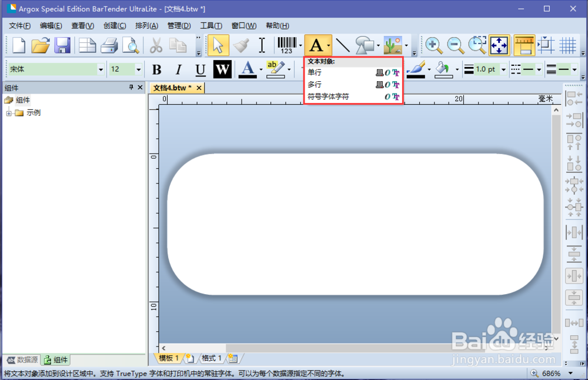Open the text tool A dropdown arrow
This screenshot has height=380, width=588.
tap(329, 46)
